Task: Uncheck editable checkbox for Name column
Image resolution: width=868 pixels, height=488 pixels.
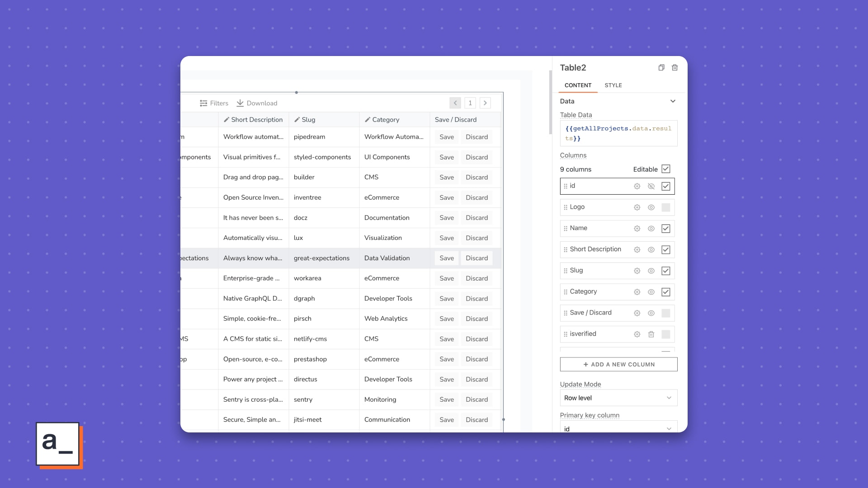Action: tap(666, 229)
